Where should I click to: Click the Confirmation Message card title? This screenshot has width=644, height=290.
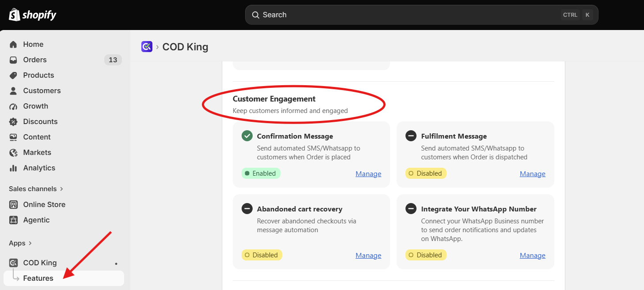[295, 136]
